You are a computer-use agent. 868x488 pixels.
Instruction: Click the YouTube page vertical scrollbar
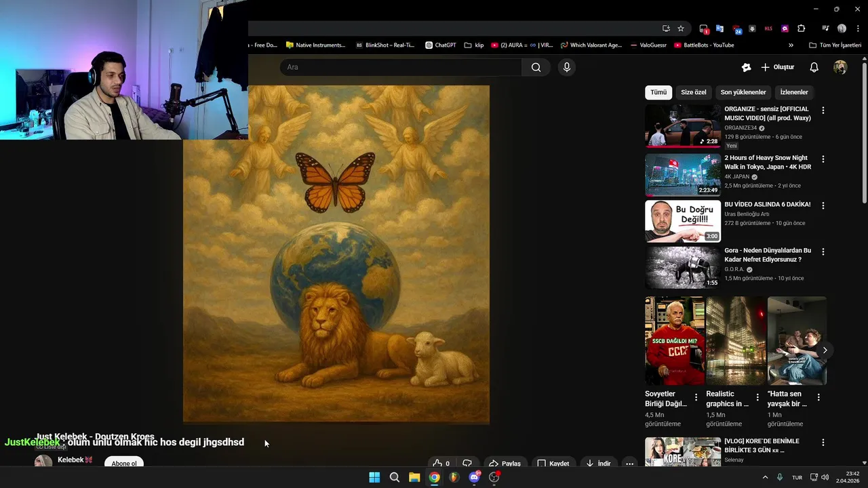pos(864,132)
